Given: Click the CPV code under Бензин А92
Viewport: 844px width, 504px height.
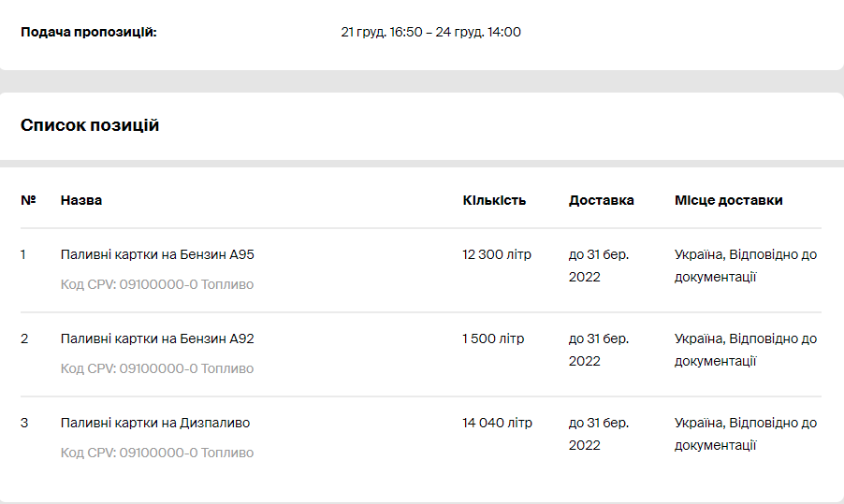Looking at the screenshot, I should [x=157, y=368].
